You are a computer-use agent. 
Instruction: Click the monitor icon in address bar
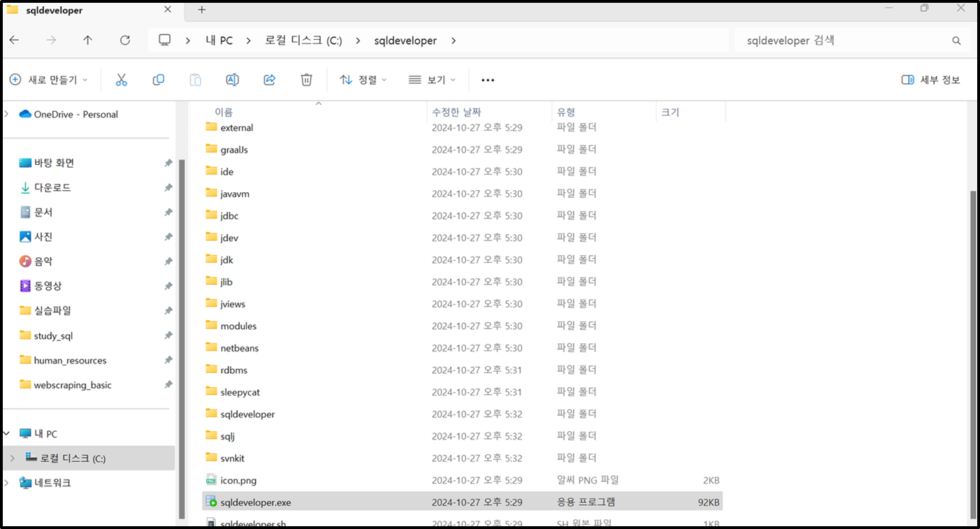pos(165,41)
